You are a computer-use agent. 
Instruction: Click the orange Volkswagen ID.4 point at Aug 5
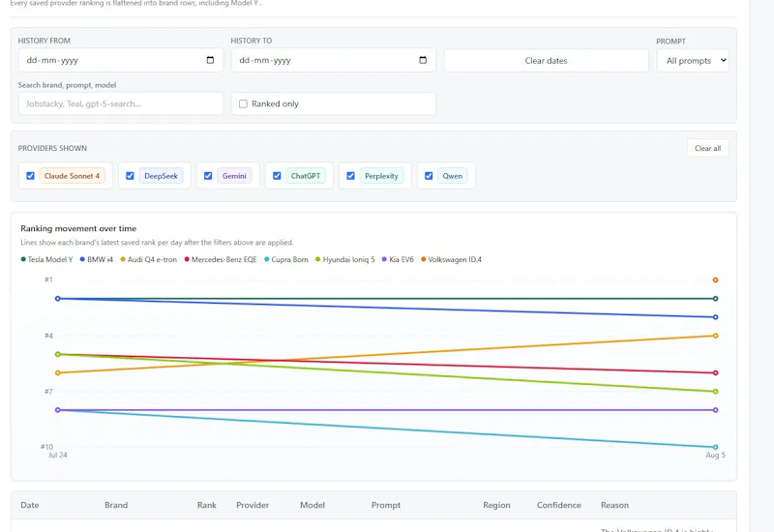[x=715, y=280]
